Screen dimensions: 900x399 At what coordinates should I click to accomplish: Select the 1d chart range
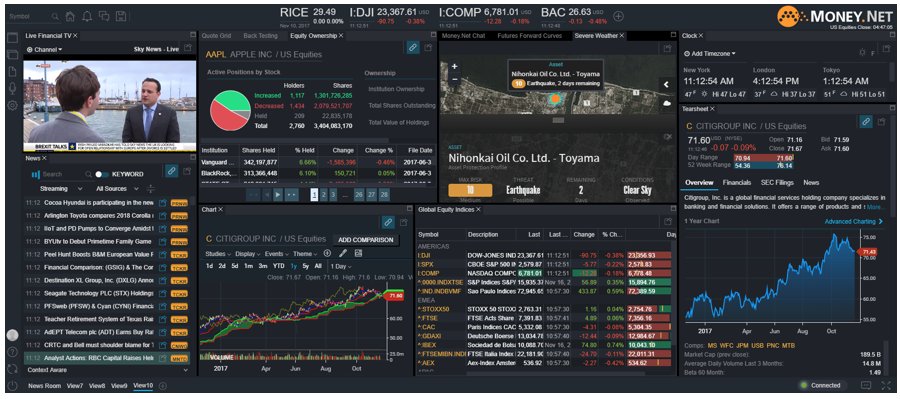210,266
